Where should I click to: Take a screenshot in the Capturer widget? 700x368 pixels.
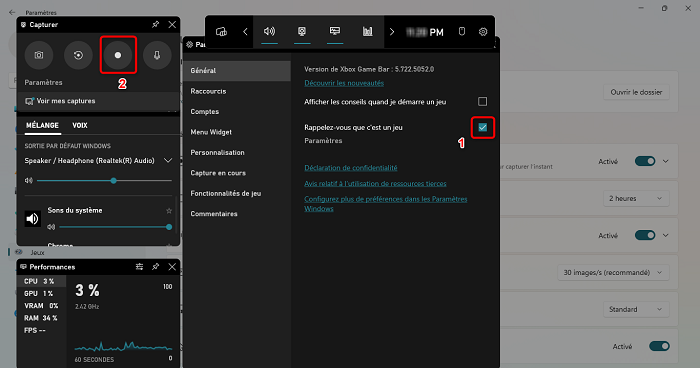click(x=39, y=55)
